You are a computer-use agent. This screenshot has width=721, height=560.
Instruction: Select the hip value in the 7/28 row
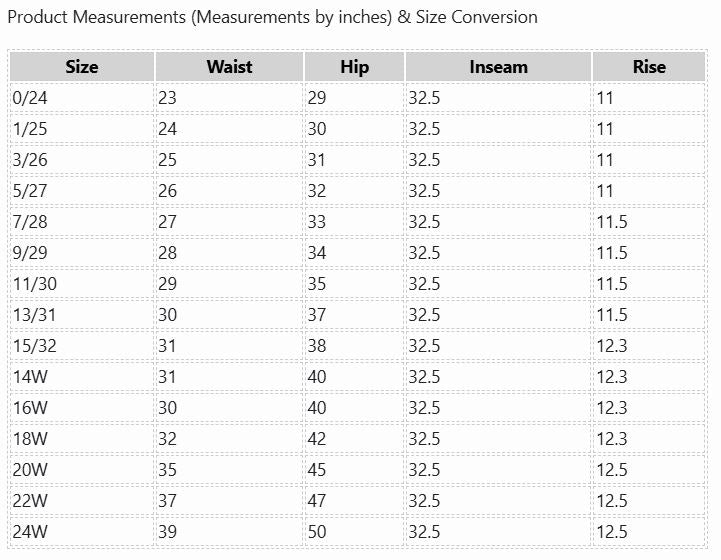pos(317,222)
